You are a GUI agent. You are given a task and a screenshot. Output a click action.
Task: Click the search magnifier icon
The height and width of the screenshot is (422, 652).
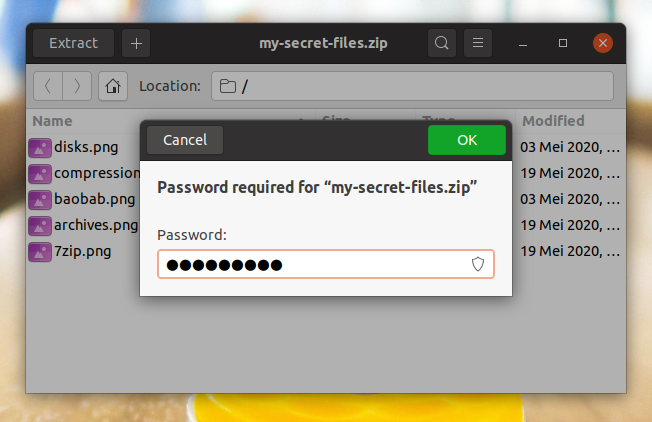coord(442,43)
